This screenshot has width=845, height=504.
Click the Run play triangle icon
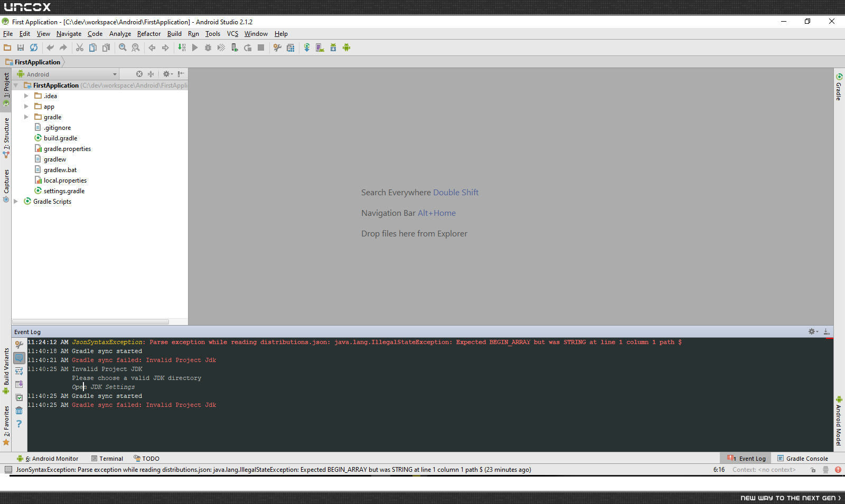click(195, 47)
